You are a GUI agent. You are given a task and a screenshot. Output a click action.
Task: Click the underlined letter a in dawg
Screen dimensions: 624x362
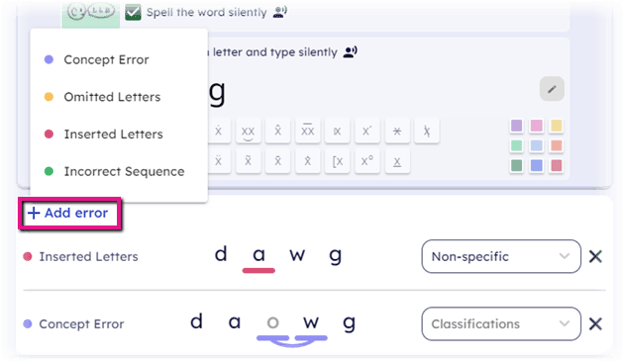259,255
